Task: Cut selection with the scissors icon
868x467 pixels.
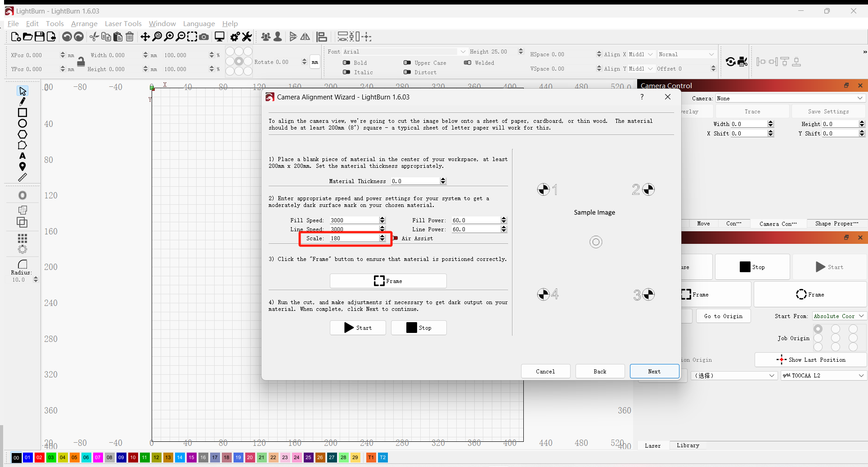Action: tap(94, 37)
